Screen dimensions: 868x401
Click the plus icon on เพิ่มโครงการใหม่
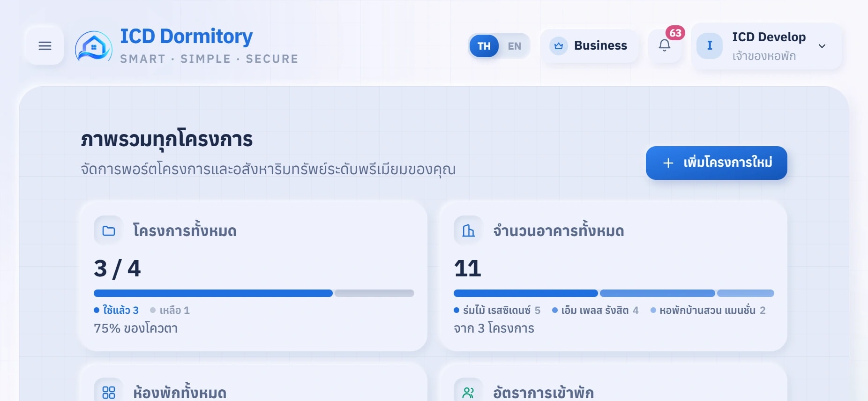tap(668, 163)
